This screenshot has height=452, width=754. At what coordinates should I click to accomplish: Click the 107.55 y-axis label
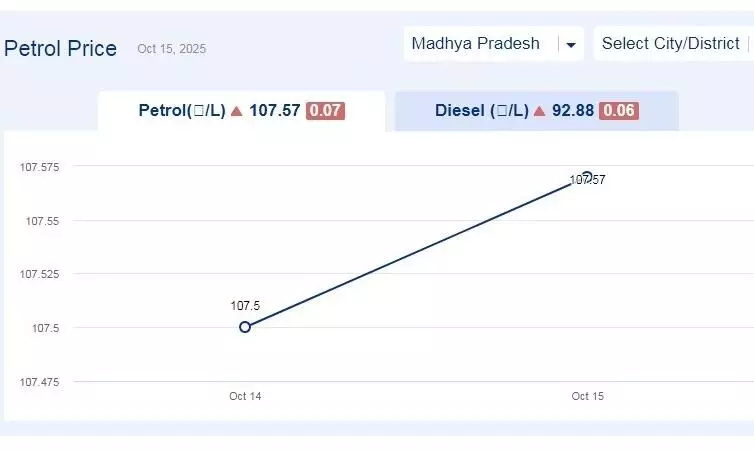[43, 221]
